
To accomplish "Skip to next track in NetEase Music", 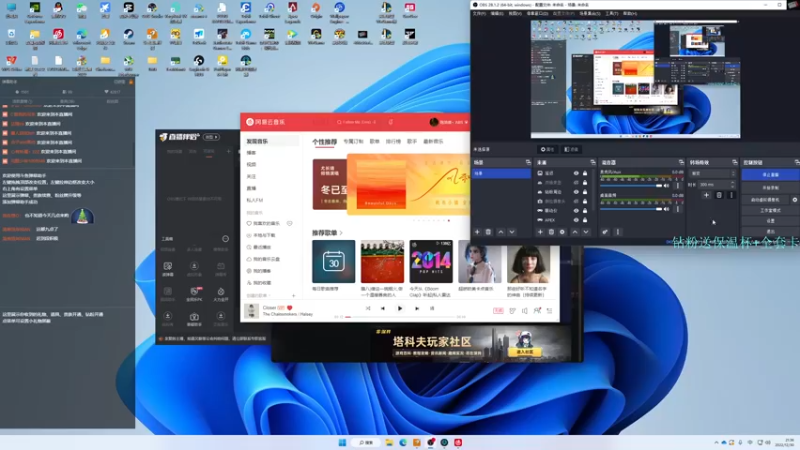I will coord(417,308).
